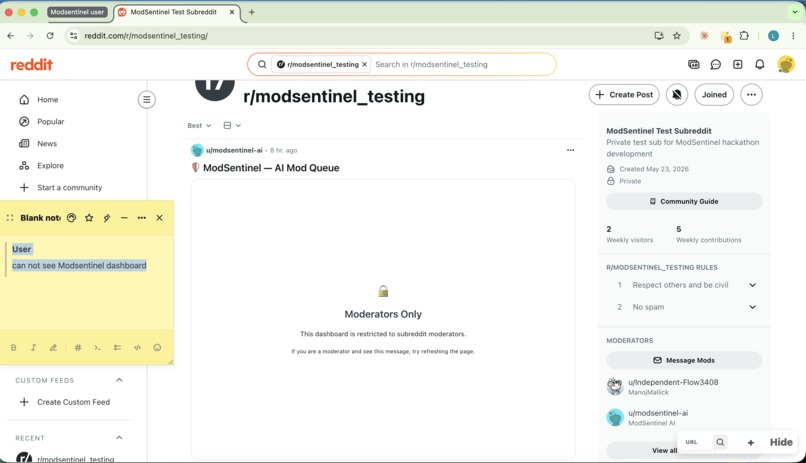The height and width of the screenshot is (463, 806).
Task: Open u/Independent-Flow3408 moderator profile
Action: pos(673,382)
